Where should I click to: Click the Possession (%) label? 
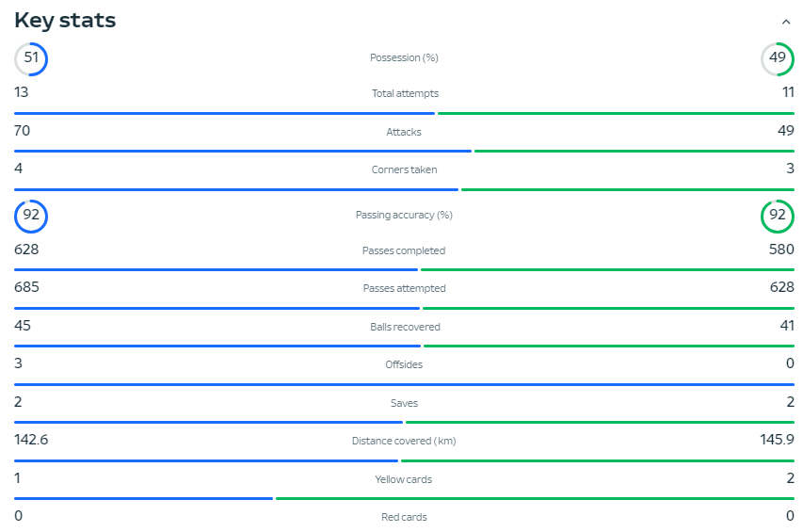pos(404,58)
